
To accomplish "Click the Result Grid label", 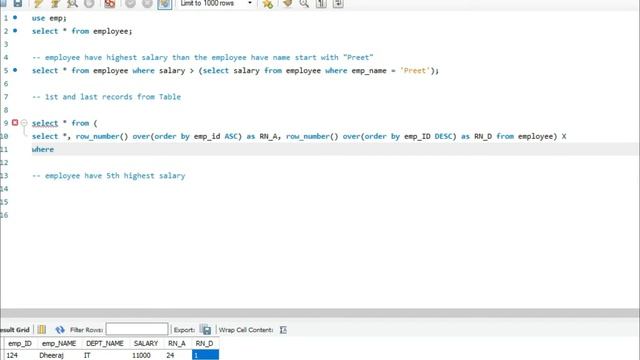I will click(15, 329).
